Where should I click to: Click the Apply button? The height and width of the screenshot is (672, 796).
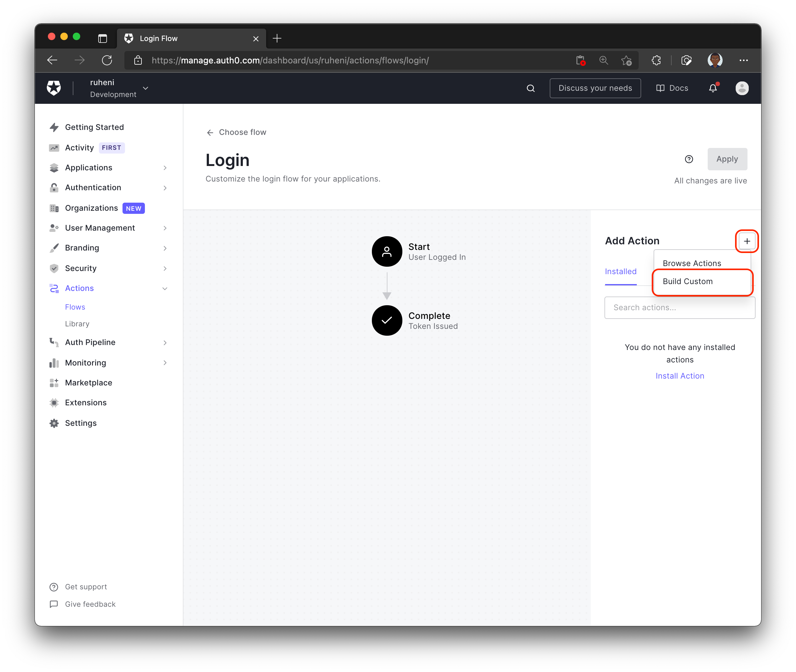click(x=727, y=159)
